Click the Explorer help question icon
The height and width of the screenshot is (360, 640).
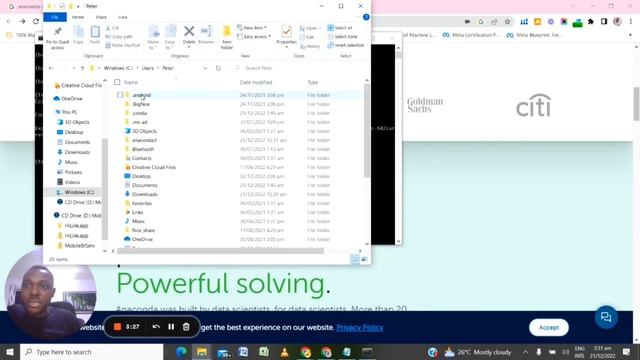[366, 17]
